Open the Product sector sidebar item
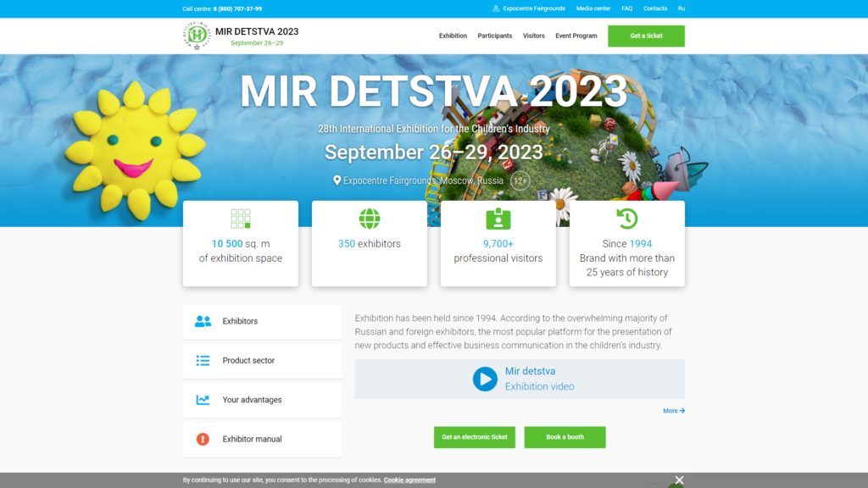The height and width of the screenshot is (488, 868). click(x=262, y=361)
